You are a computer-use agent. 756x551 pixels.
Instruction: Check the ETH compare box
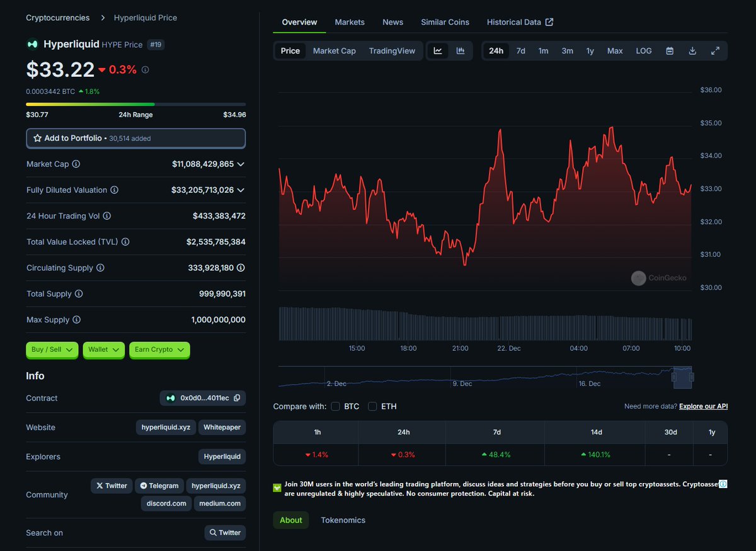pyautogui.click(x=372, y=407)
